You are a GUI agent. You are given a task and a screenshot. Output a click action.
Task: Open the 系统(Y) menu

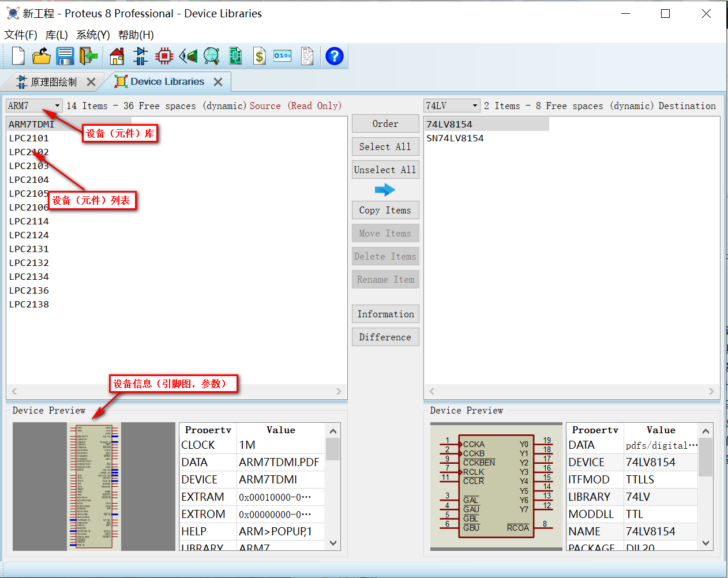[93, 35]
